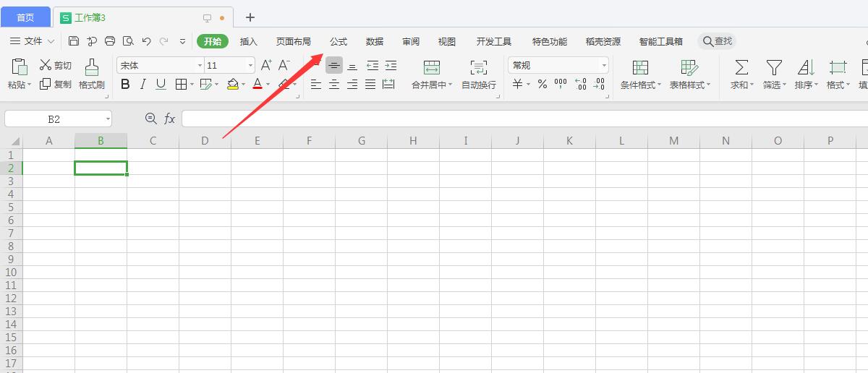This screenshot has height=373, width=868.
Task: Expand quick access toolbar customize arrow
Action: click(x=183, y=41)
